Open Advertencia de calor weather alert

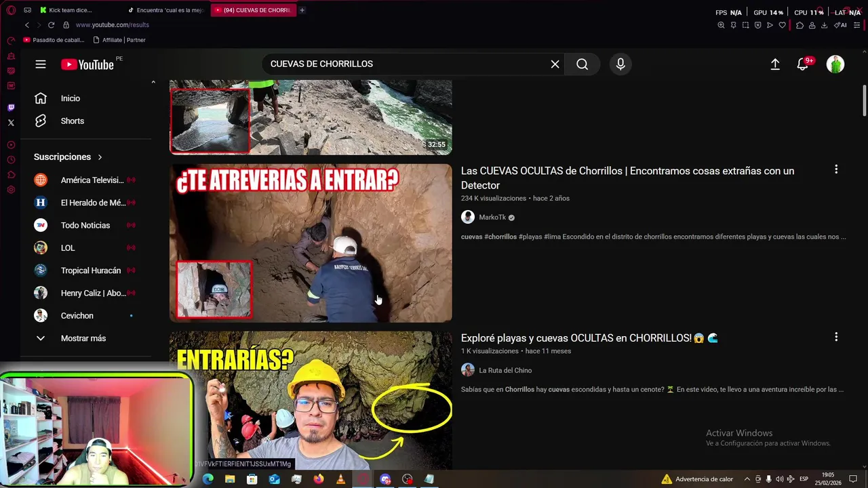tap(697, 479)
